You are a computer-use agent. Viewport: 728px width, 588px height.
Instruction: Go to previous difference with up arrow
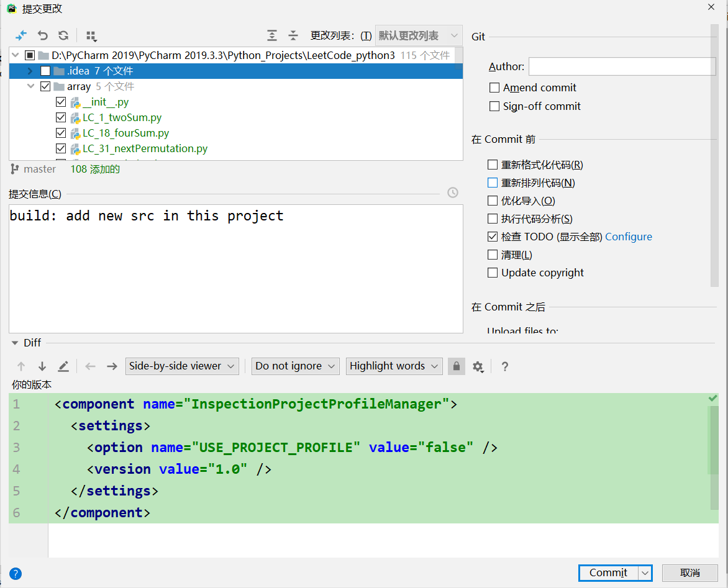(21, 366)
